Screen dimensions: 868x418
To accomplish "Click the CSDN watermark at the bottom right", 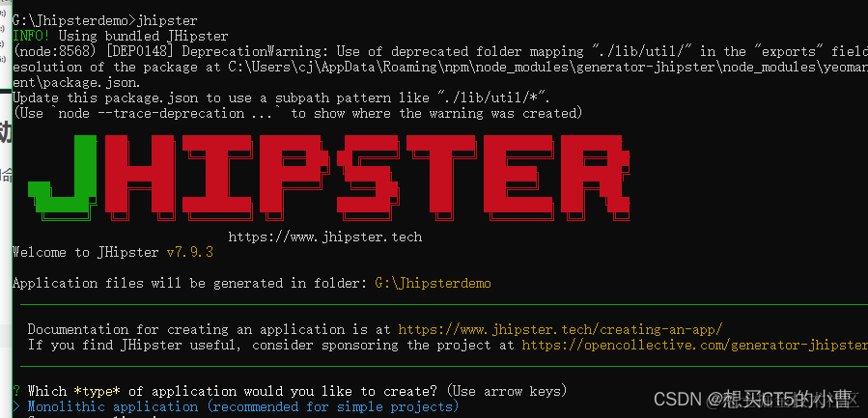I will click(753, 399).
